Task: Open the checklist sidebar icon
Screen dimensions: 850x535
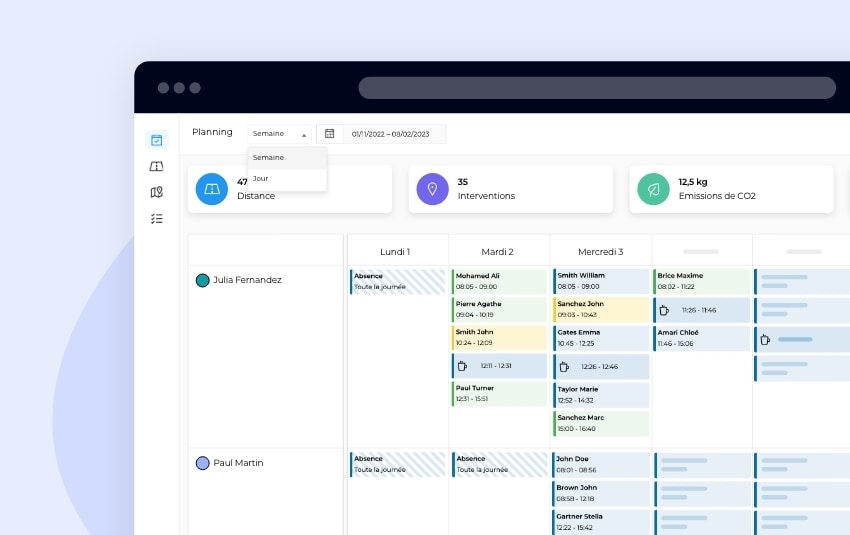Action: (x=156, y=218)
